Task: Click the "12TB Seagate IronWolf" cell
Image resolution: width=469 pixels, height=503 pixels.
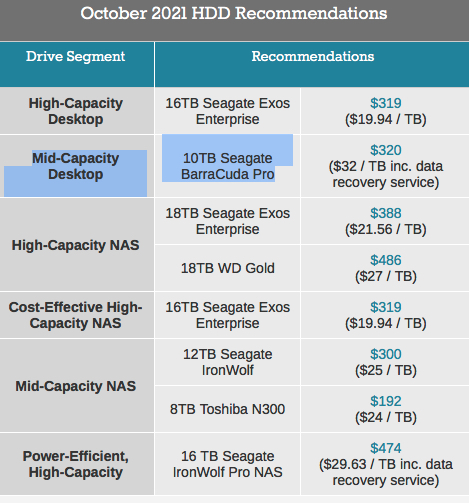Action: coord(228,362)
